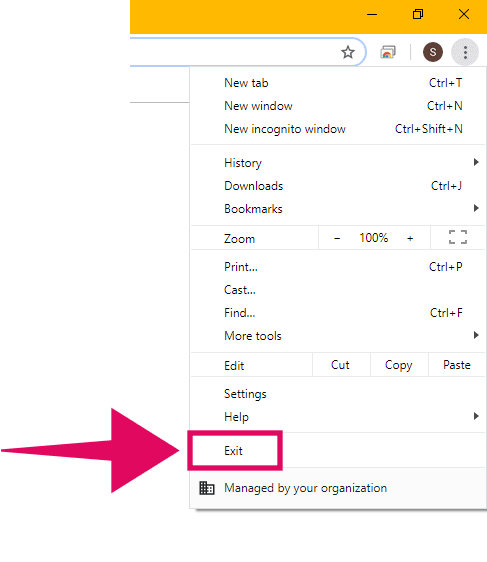Image resolution: width=487 pixels, height=562 pixels.
Task: Click the organization building icon
Action: (207, 488)
